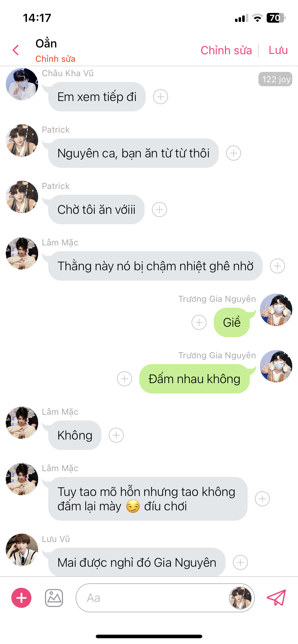Tap plus icon beside "Em xem tiếp đi"
This screenshot has width=298, height=644.
point(161,97)
